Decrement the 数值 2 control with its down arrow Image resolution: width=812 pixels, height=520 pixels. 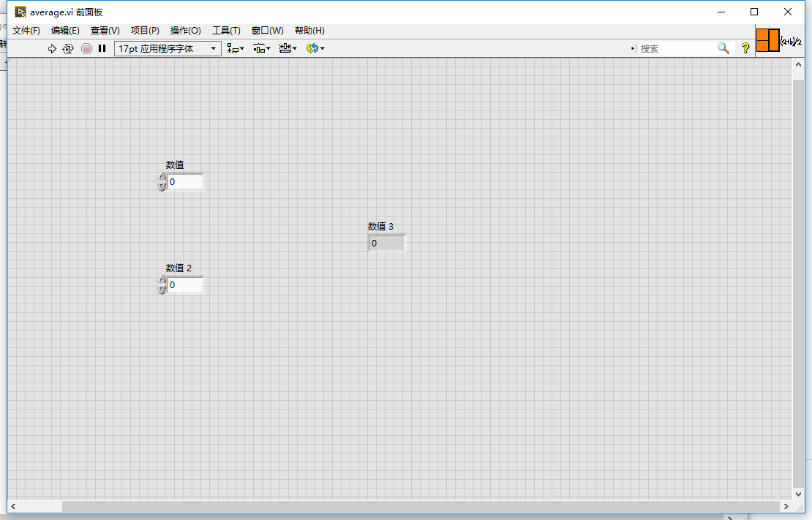162,289
